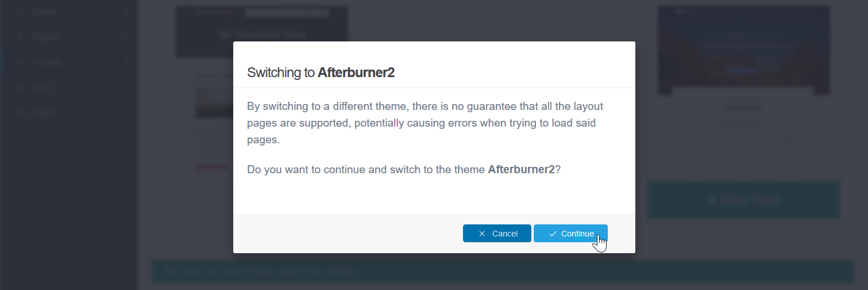
Task: Click the checkmark icon inside Continue button
Action: (553, 234)
